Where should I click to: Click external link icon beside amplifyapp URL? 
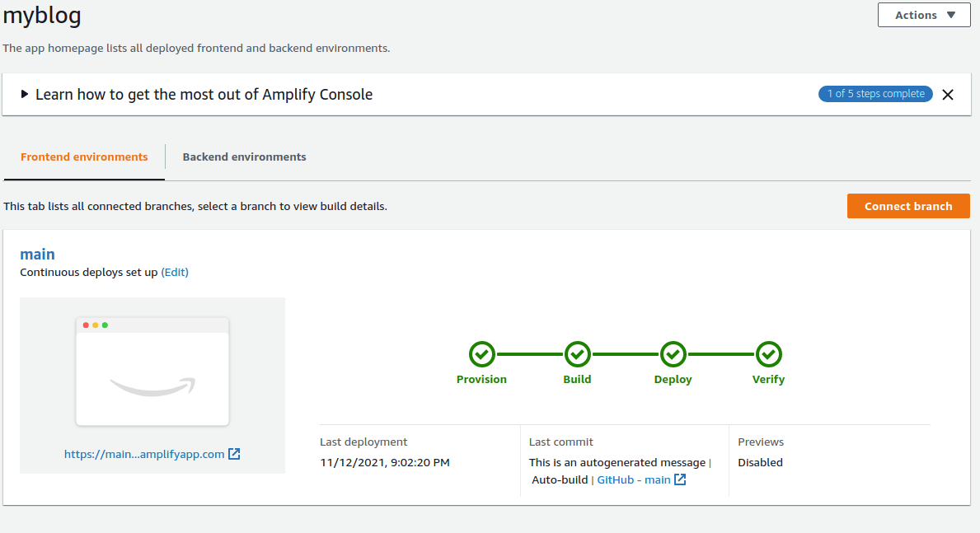234,454
